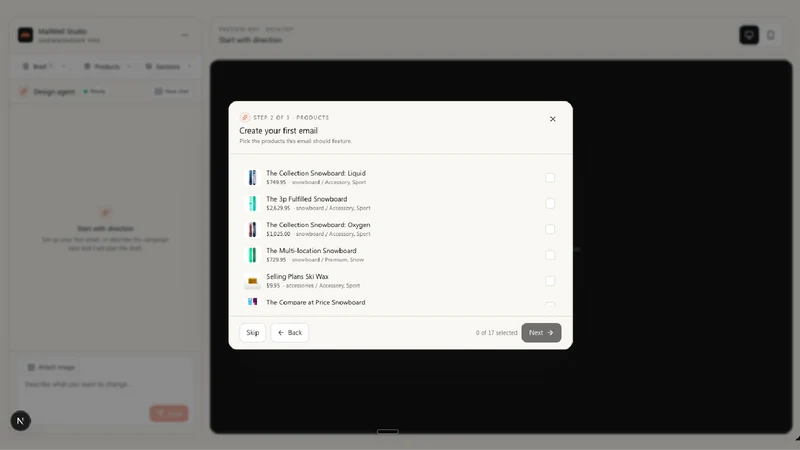Expand the Brief dropdown chevron
Screen dimensions: 800x450
coord(64,66)
